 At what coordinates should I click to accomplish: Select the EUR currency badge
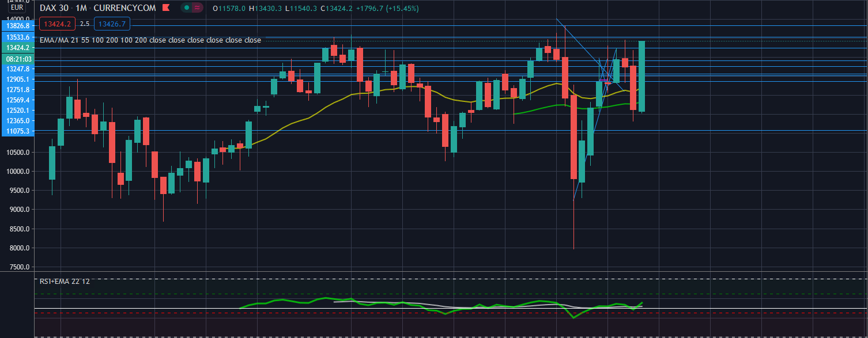(x=16, y=9)
